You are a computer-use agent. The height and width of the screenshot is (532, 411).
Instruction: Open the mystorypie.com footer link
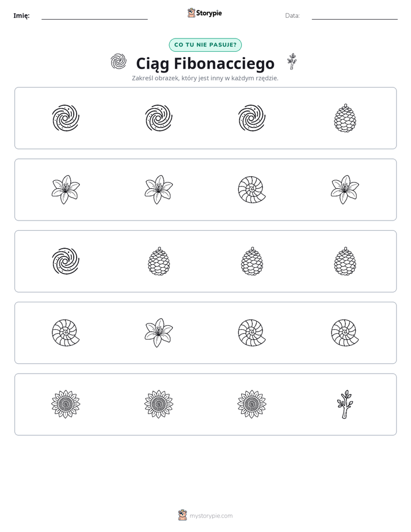click(x=211, y=516)
